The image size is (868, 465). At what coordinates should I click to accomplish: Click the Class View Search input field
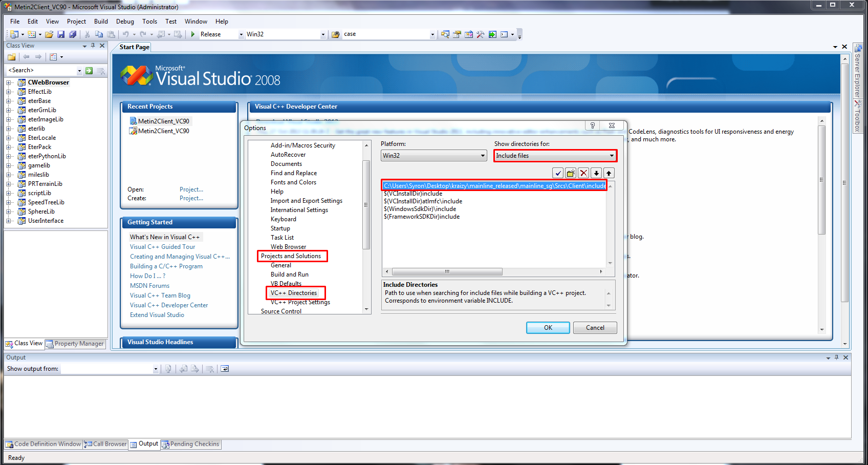coord(41,71)
